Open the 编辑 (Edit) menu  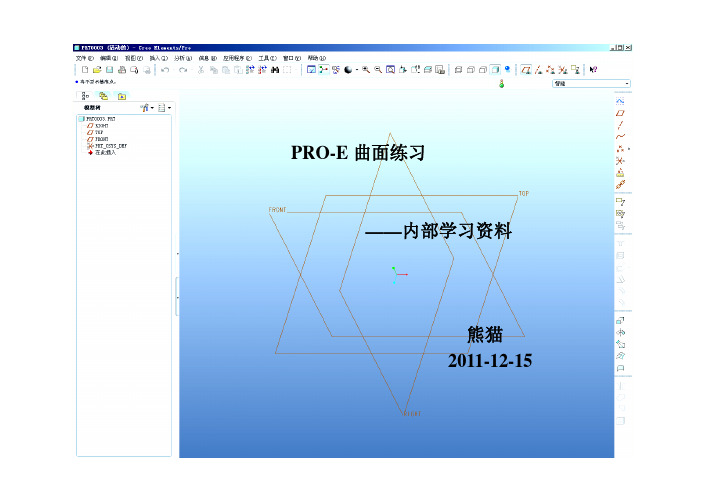(x=109, y=58)
